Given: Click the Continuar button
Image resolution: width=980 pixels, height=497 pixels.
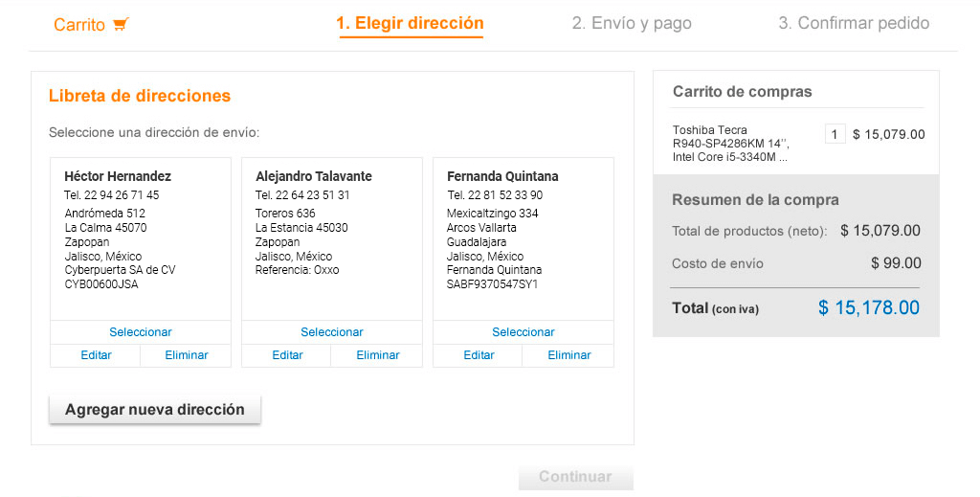Looking at the screenshot, I should (x=575, y=477).
